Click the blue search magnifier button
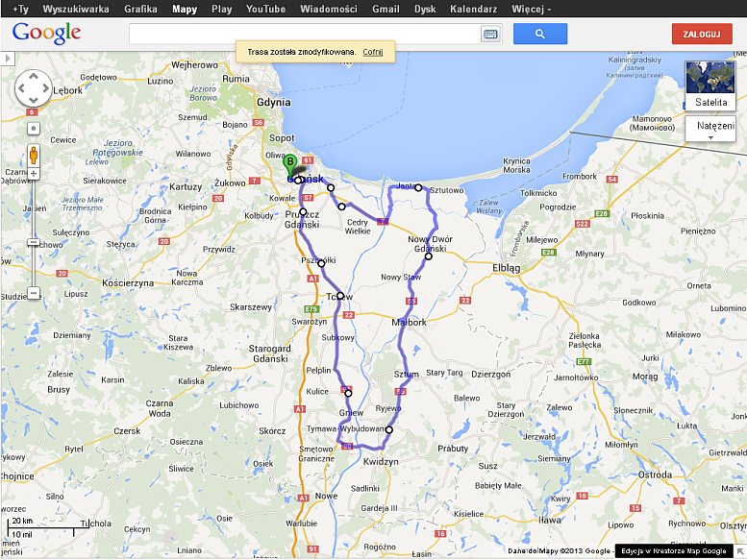This screenshot has width=747, height=560. pos(539,34)
